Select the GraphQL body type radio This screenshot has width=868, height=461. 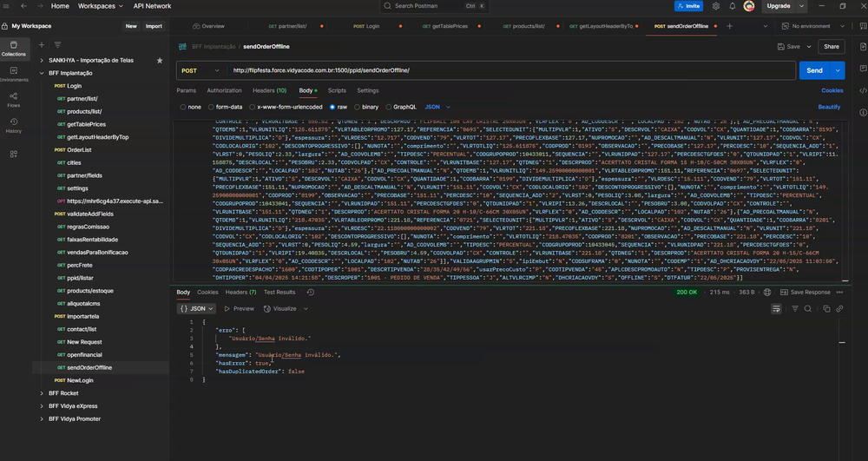pyautogui.click(x=389, y=107)
